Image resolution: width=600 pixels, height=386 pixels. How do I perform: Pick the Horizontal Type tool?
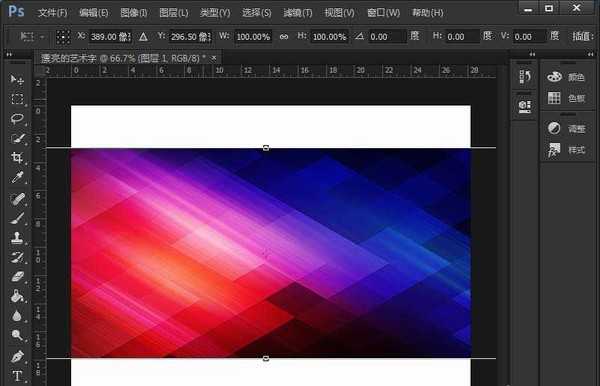point(17,376)
